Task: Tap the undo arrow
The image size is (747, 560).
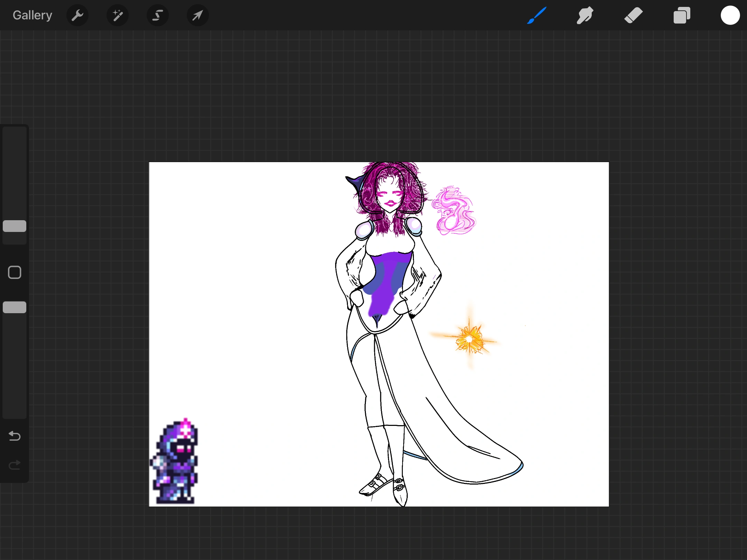Action: (x=14, y=436)
